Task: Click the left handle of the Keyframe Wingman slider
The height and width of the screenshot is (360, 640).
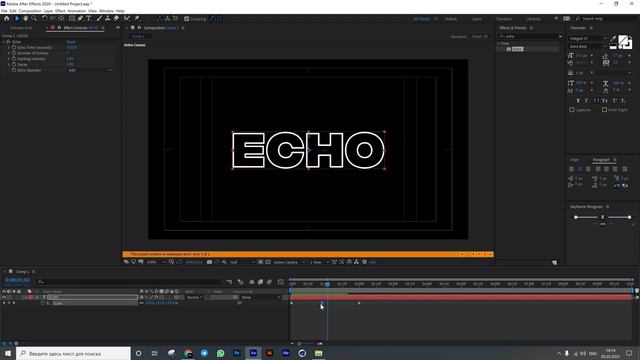Action: coord(576,217)
